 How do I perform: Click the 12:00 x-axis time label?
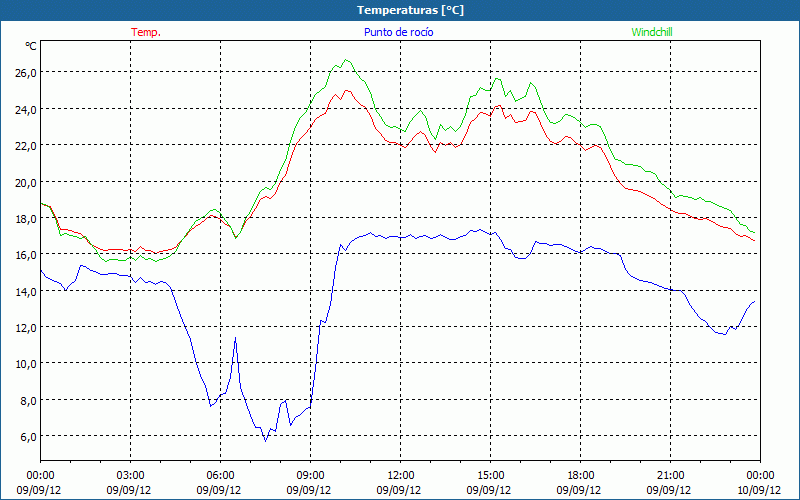tap(401, 476)
